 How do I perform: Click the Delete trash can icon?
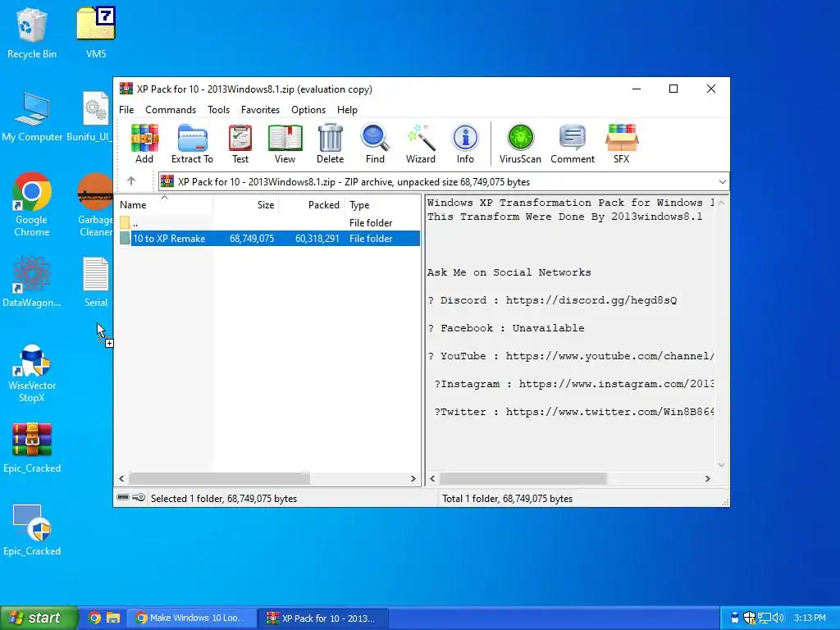330,144
